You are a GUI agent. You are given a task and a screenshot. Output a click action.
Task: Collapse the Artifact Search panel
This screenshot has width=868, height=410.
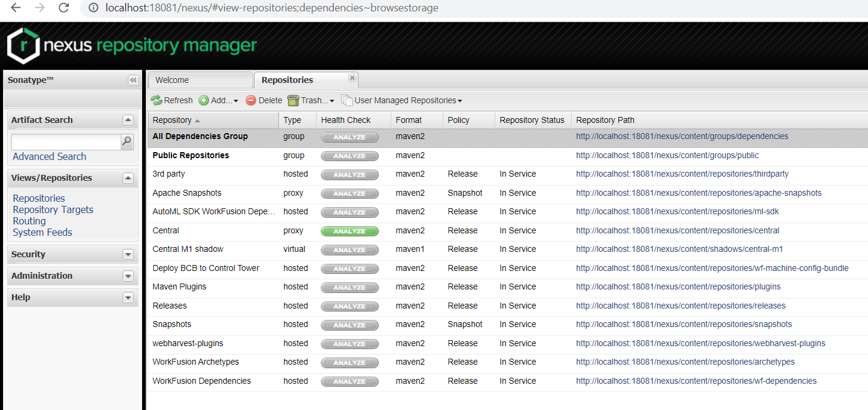127,120
